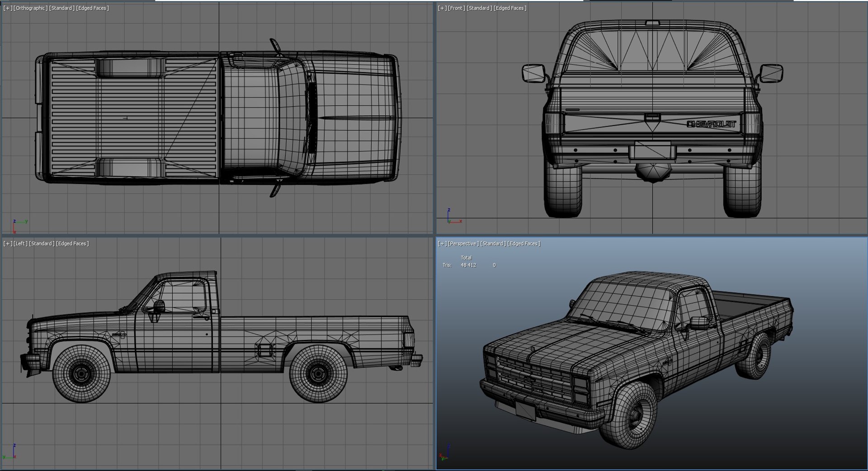Open Edged Faces menu in Orthographic viewport
The width and height of the screenshot is (868, 471).
coord(93,8)
